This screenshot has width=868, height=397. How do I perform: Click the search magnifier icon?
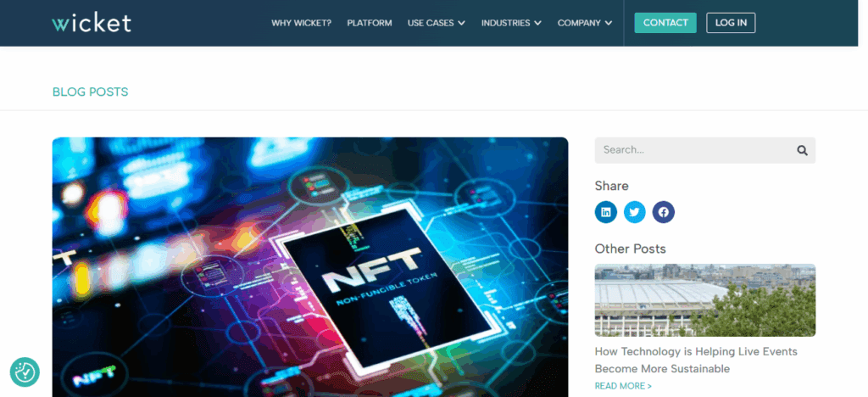(802, 150)
